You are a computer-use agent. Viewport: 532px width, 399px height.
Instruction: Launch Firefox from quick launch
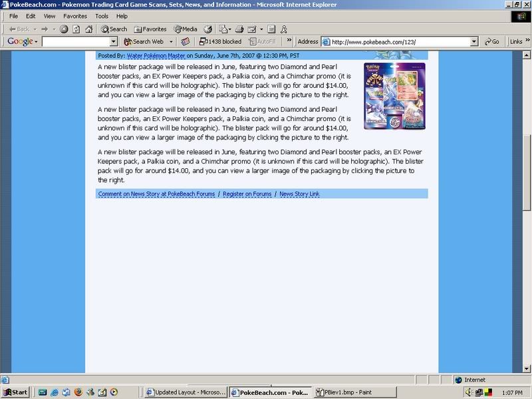pos(78,392)
